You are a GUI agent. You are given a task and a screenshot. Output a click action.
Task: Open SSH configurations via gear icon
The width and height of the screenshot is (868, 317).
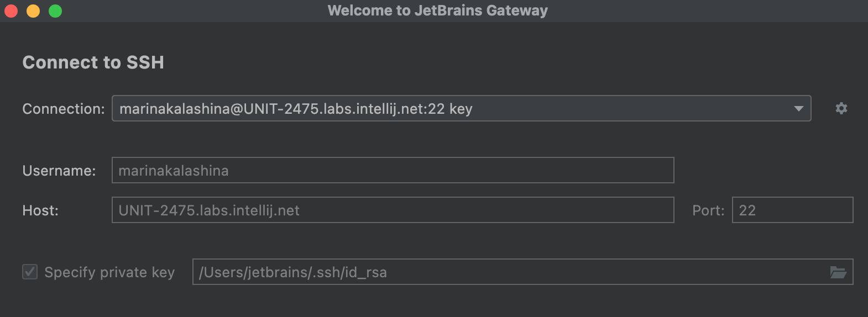tap(841, 108)
